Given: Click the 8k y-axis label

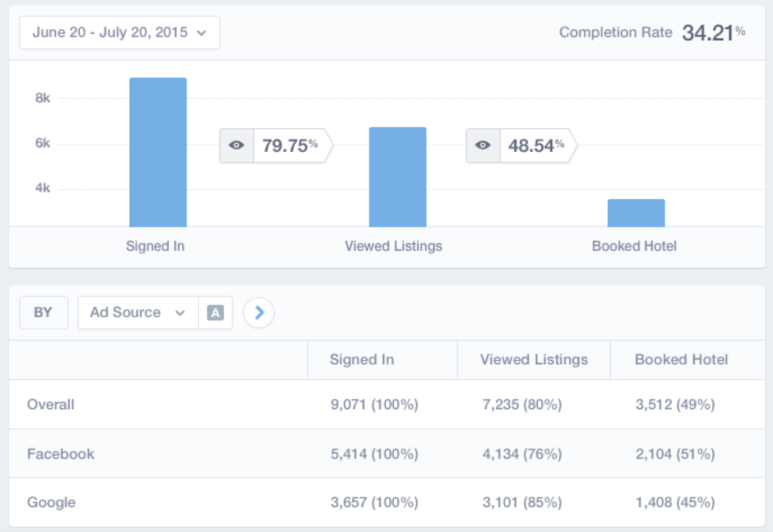Looking at the screenshot, I should tap(43, 98).
